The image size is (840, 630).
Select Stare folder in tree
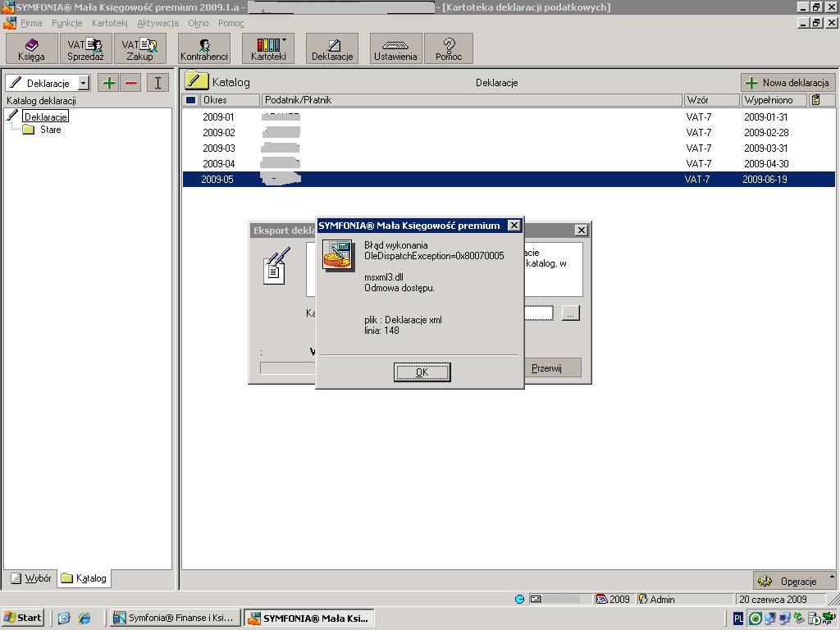click(50, 130)
